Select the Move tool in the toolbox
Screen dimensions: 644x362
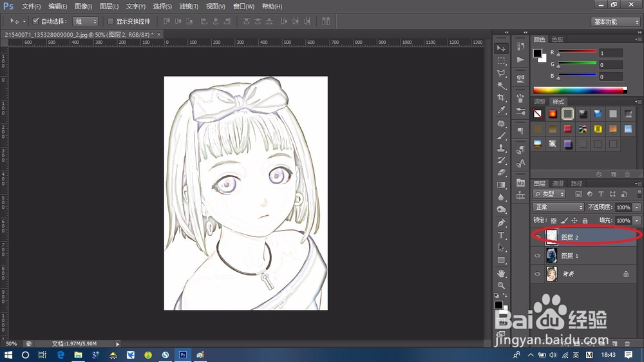tap(501, 48)
